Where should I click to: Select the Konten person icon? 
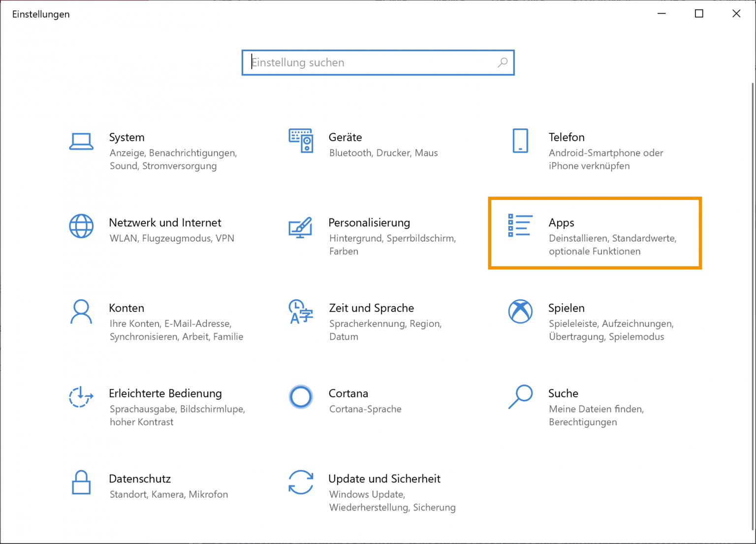[x=81, y=312]
